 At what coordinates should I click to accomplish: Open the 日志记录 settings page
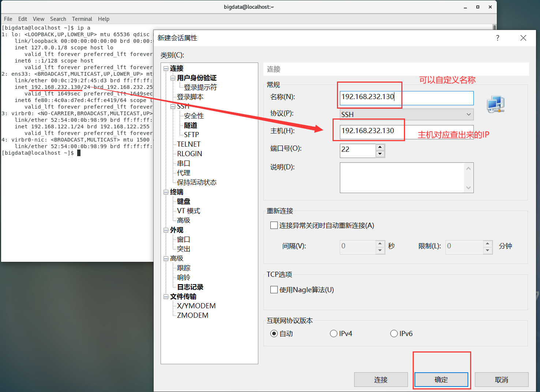[x=190, y=287]
